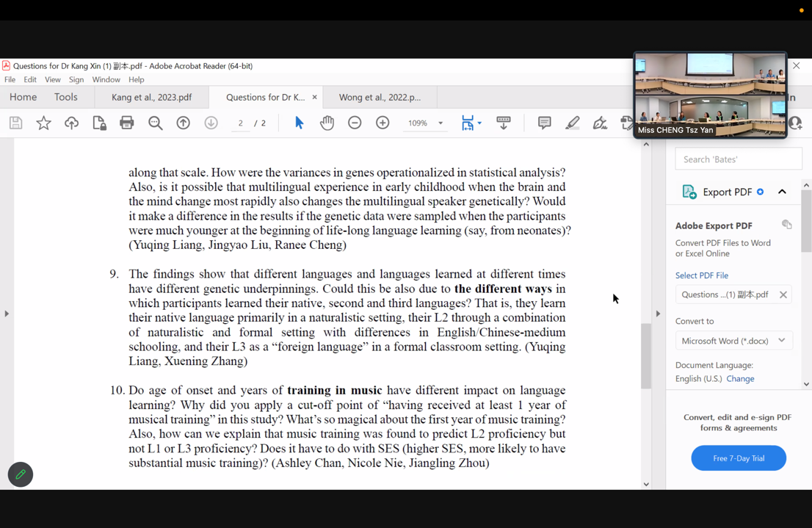
Task: Click the Select PDF File link
Action: [x=701, y=275]
